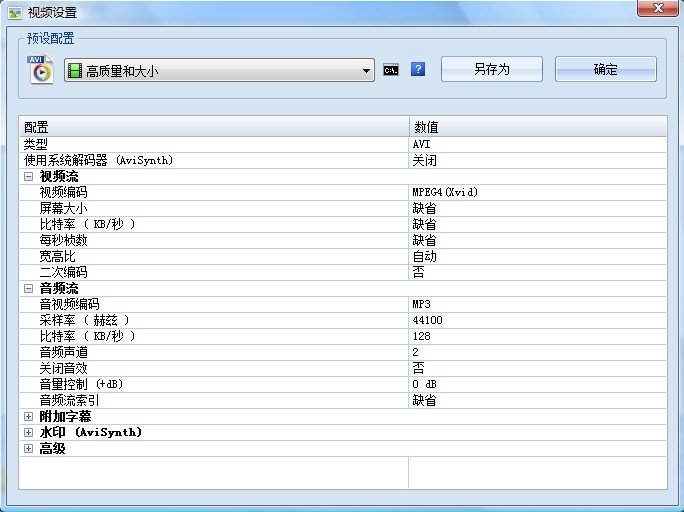Select video stream 比特率 row
Viewport: 684px width, 512px height.
[343, 224]
